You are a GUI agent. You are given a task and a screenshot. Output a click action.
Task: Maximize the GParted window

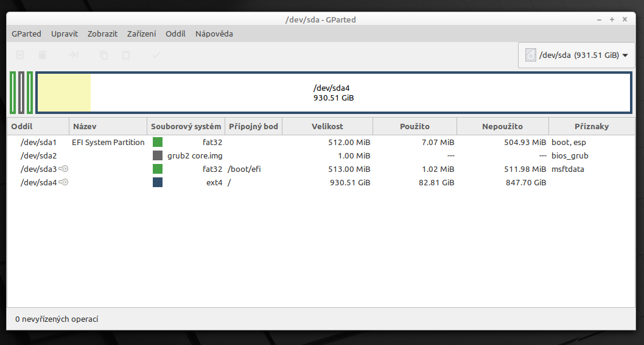tap(612, 20)
